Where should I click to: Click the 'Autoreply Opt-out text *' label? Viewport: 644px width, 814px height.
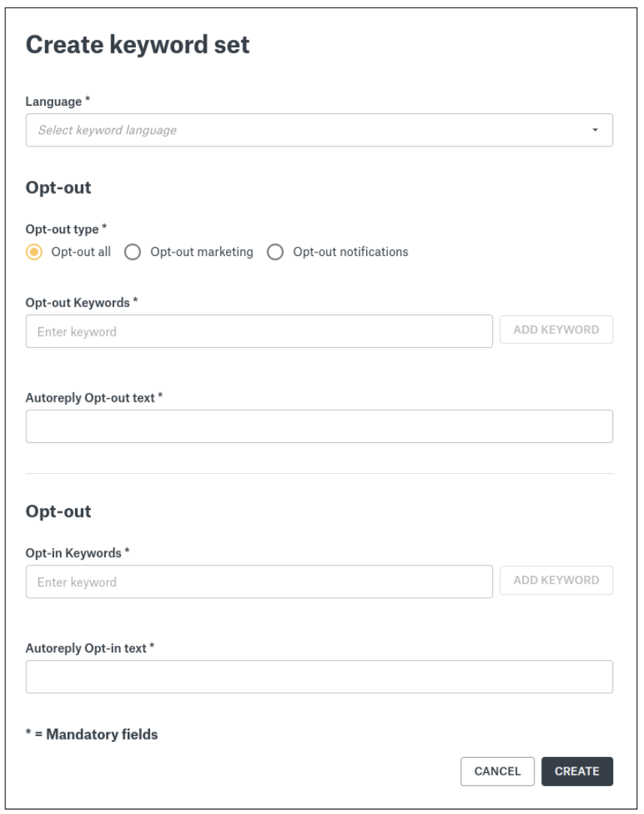[x=94, y=398]
